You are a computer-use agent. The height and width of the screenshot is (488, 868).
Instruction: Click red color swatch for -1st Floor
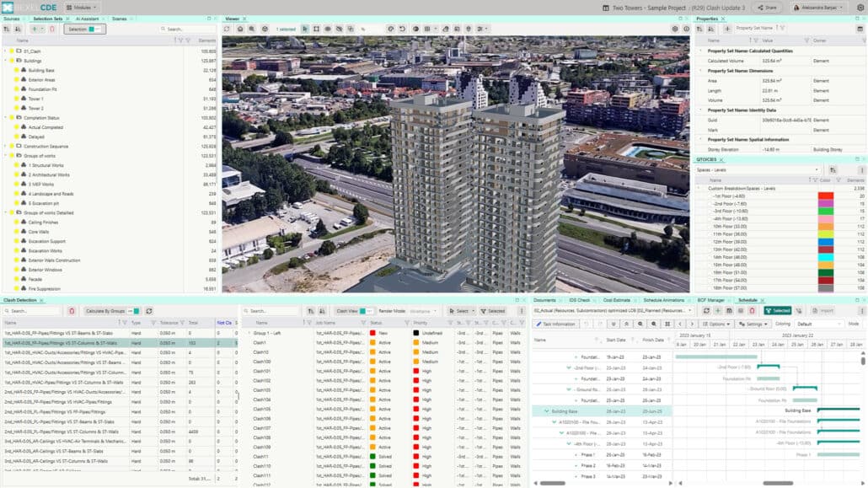pos(825,196)
